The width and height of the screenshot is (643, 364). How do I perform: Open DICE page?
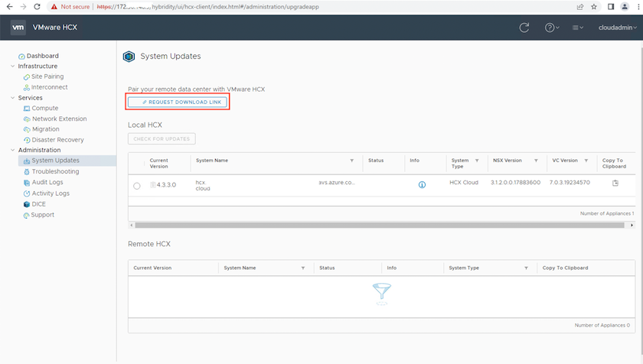(x=38, y=204)
